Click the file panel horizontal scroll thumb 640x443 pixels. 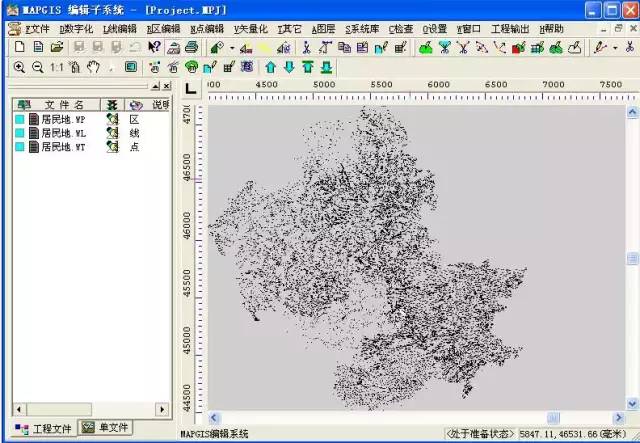[x=59, y=409]
